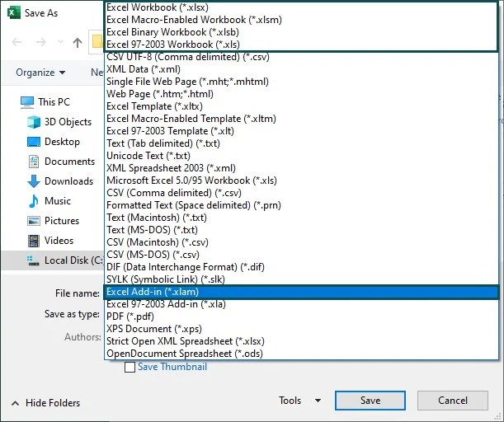This screenshot has width=504, height=422.
Task: Open the Organize dropdown menu
Action: [x=40, y=73]
